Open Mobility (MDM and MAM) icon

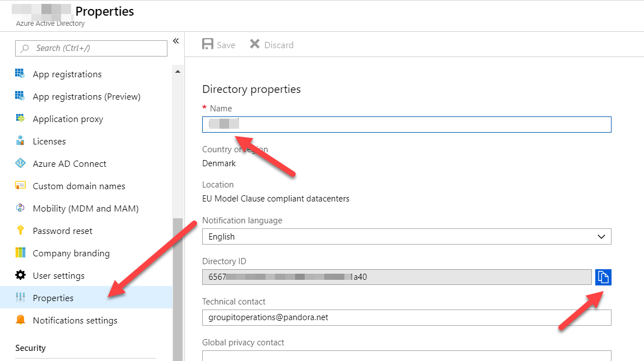click(x=20, y=208)
